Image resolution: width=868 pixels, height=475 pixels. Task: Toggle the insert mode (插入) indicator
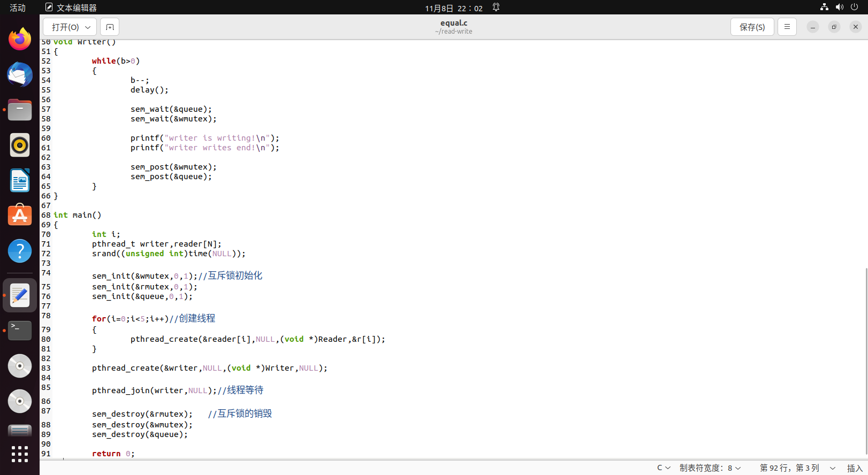tap(855, 468)
